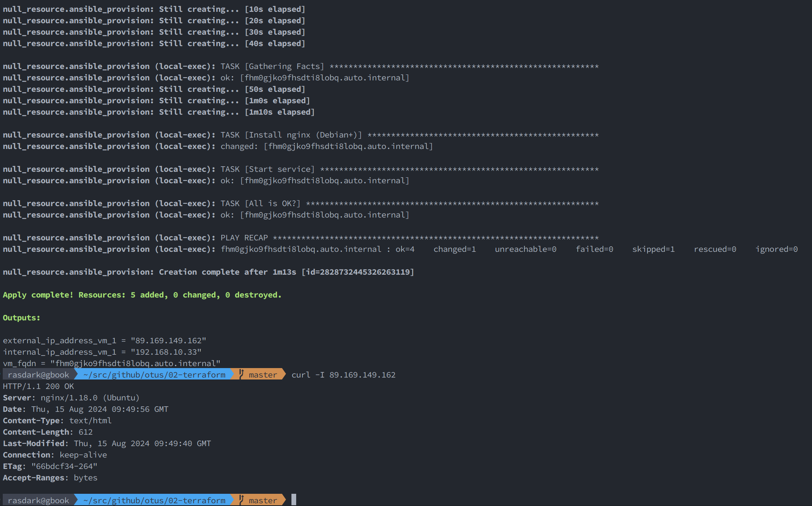Click the output value "192.168.10.33"
This screenshot has width=812, height=506.
[x=166, y=352]
